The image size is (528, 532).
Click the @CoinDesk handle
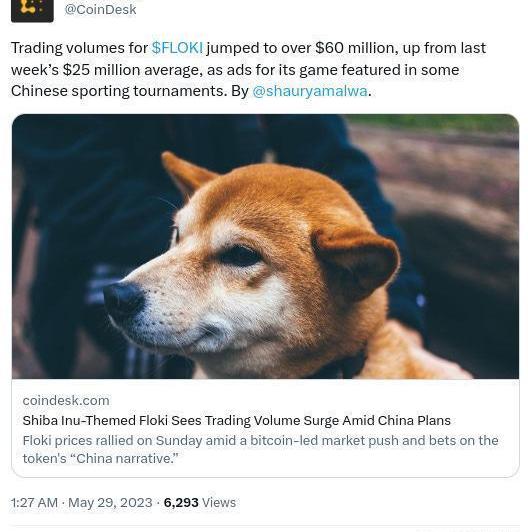[100, 10]
